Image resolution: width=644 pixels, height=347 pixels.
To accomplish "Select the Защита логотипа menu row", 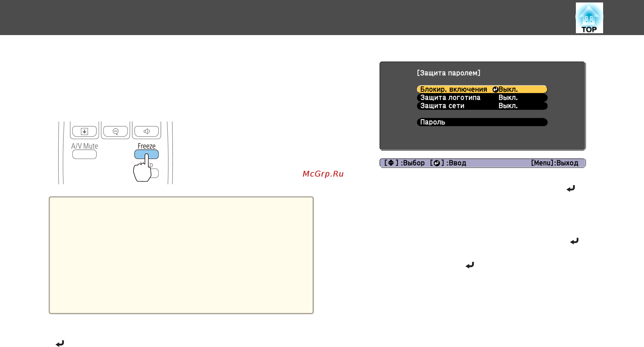I will [x=482, y=97].
